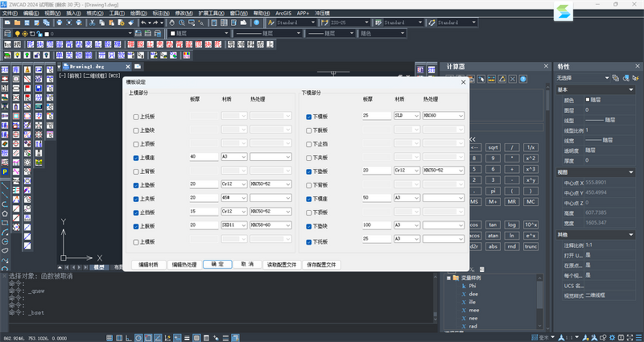Click calculator Help icon in 计算器 panel

pyautogui.click(x=523, y=79)
